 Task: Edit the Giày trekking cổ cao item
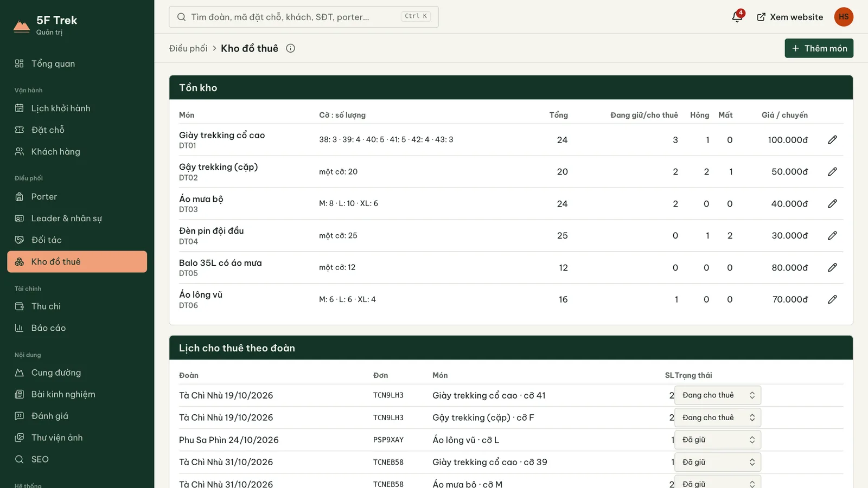coord(833,140)
